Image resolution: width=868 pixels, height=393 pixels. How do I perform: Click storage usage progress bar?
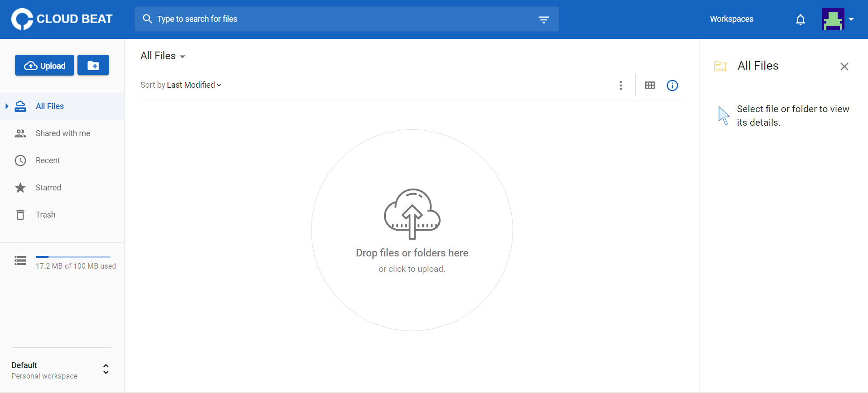coord(73,257)
